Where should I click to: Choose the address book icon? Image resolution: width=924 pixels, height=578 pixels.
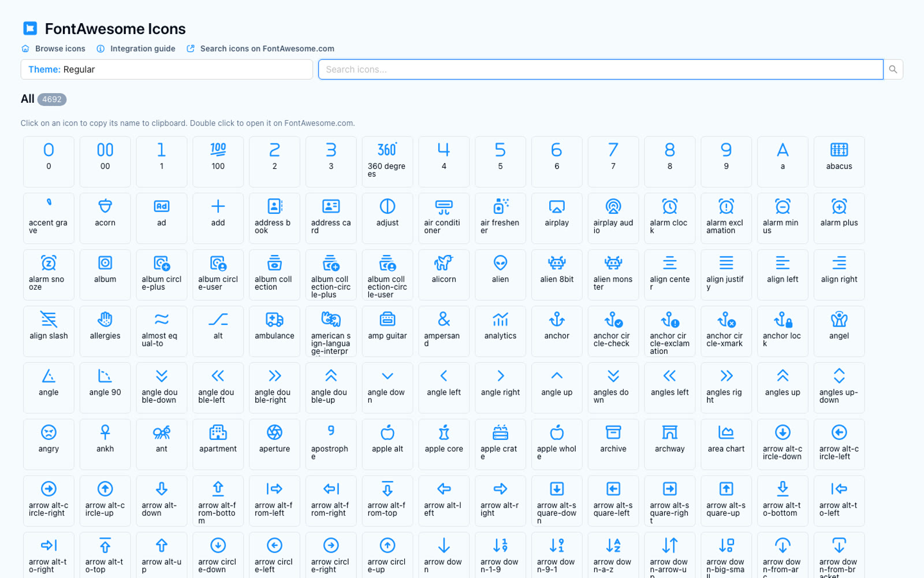coord(274,218)
